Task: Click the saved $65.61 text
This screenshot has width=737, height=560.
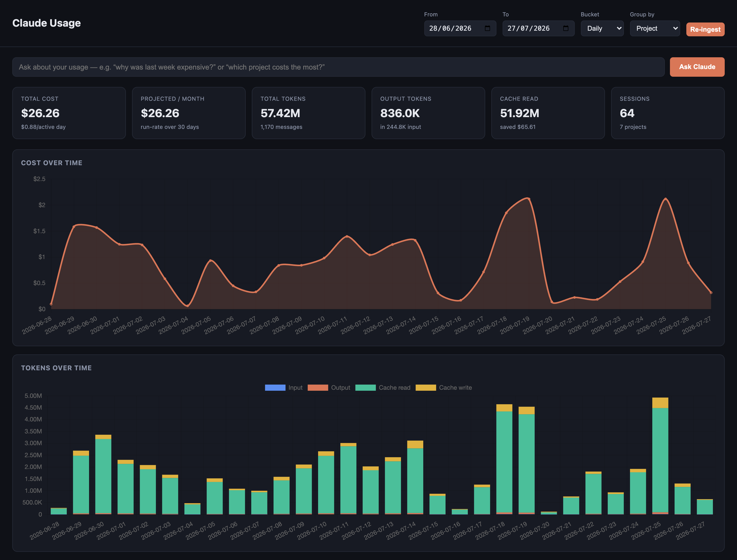Action: [x=518, y=127]
